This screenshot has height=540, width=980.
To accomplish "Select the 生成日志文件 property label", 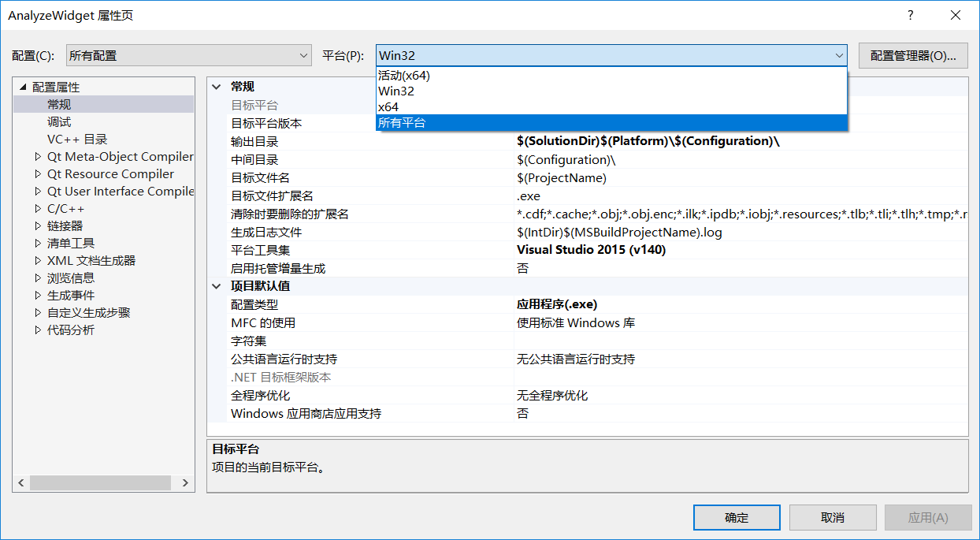I will 266,233.
